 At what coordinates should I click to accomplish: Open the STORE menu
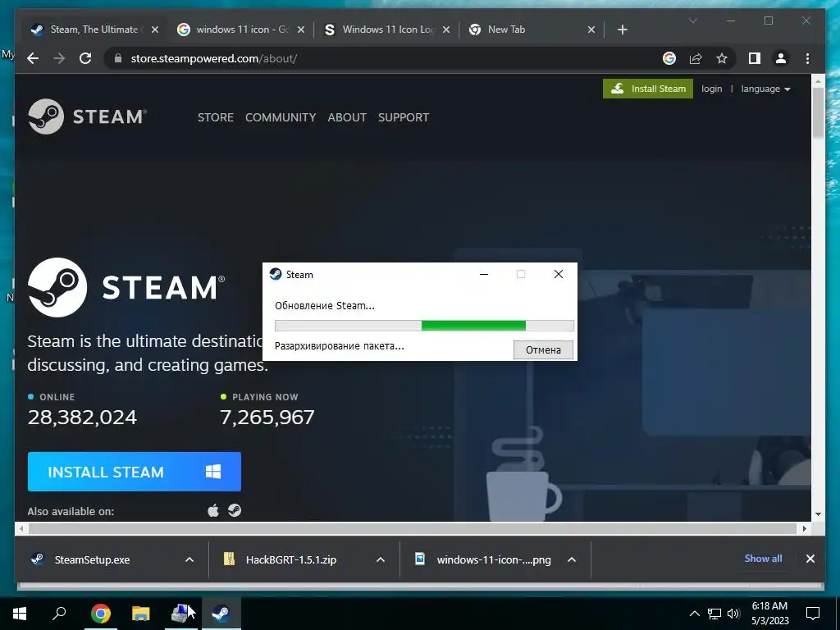coord(216,117)
